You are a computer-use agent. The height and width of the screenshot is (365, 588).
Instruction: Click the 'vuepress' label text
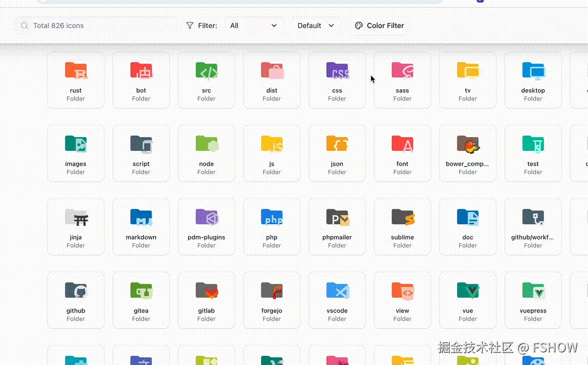[x=533, y=311]
